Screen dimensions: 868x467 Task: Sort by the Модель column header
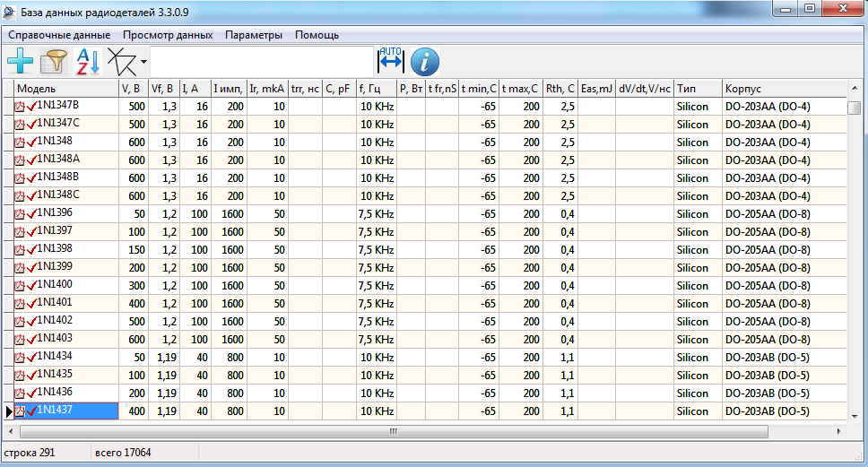pos(66,89)
